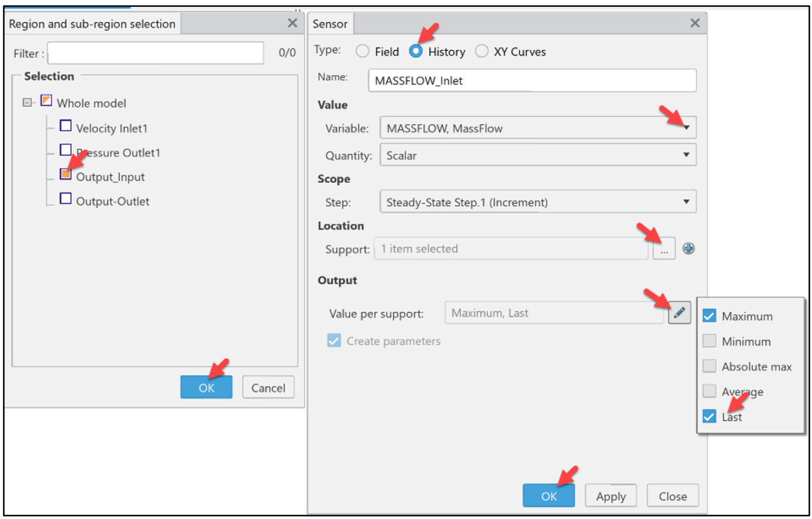Screen dimensions: 812x519
Task: Click OK in the region selection dialog
Action: 206,387
